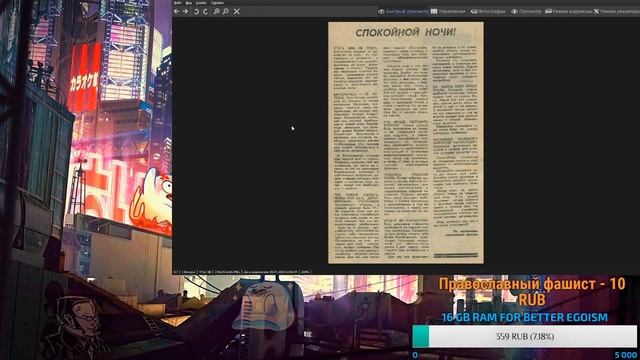640x360 pixels.
Task: Rotate the image clockwise
Action: (206, 11)
